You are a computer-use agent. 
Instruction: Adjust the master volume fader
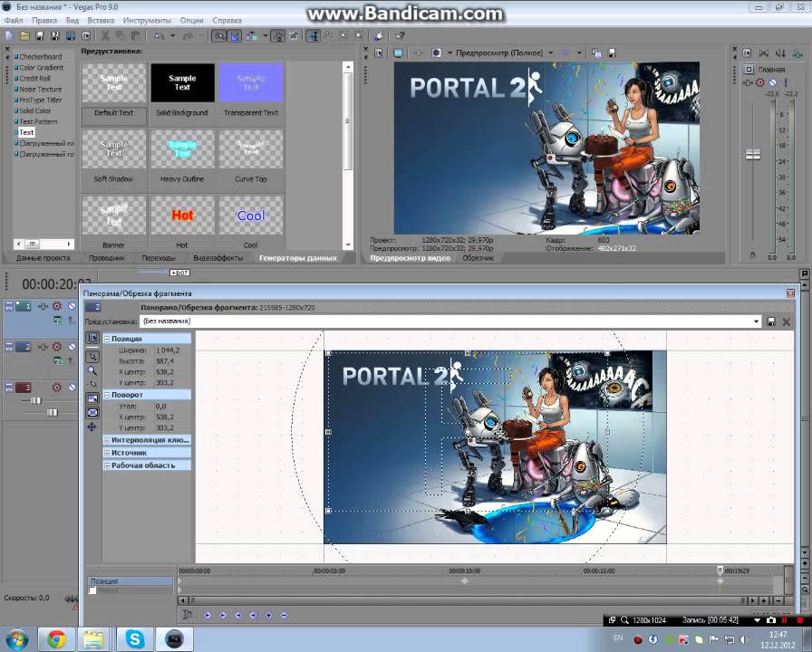[x=753, y=154]
